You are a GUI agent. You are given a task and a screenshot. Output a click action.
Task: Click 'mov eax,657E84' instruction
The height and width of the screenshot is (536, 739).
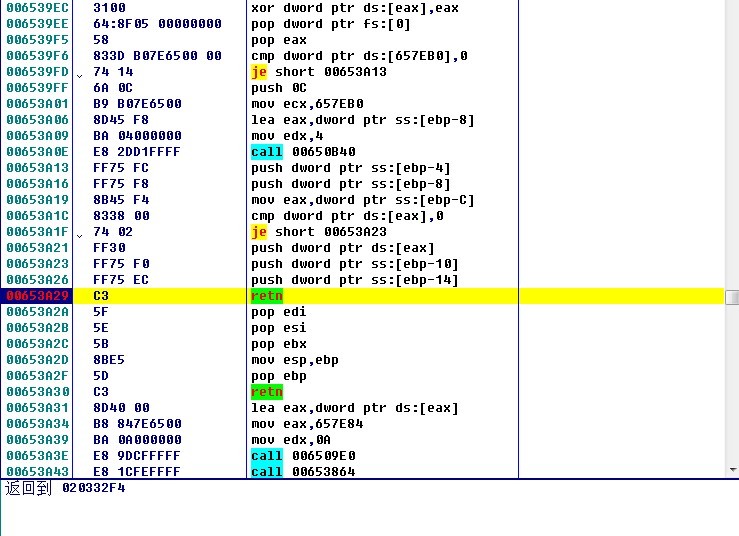point(307,424)
